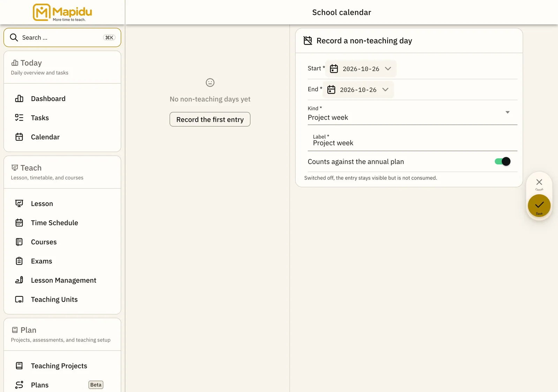Viewport: 558px width, 392px height.
Task: Click the Teaching Units icon
Action: (x=19, y=299)
